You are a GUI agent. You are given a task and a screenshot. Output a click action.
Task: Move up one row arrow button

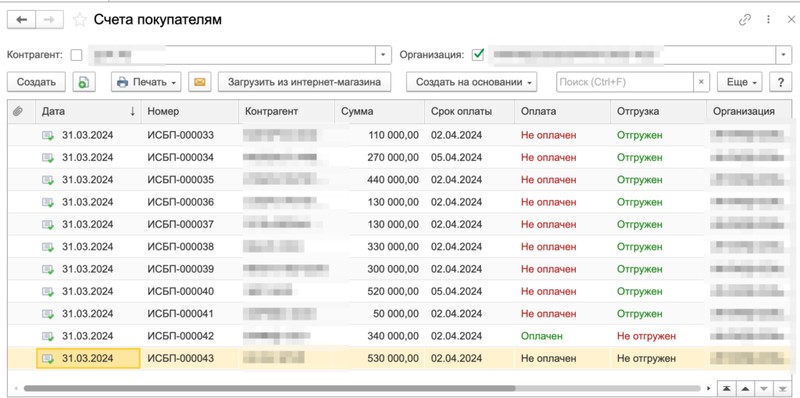tap(744, 388)
